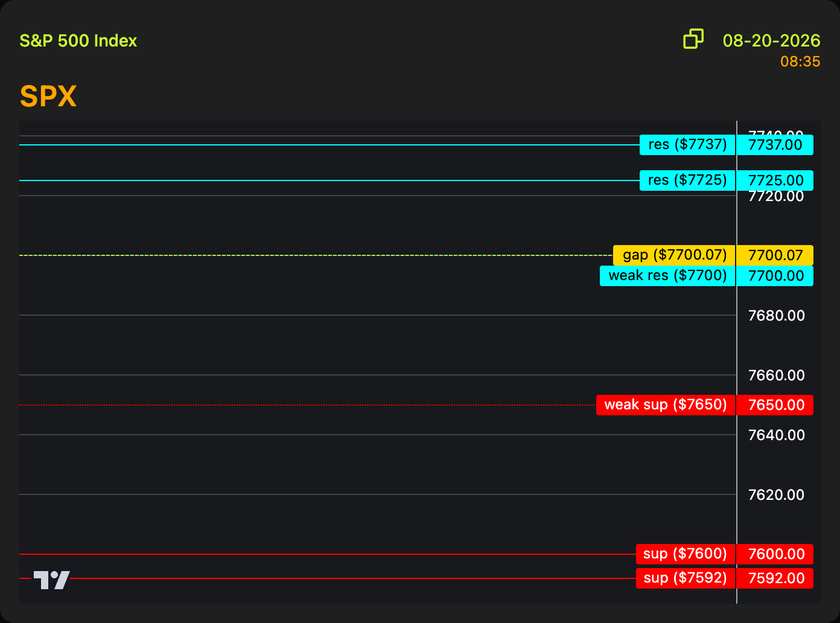This screenshot has width=840, height=623.
Task: Click the 7640.00 axis value
Action: coord(776,435)
